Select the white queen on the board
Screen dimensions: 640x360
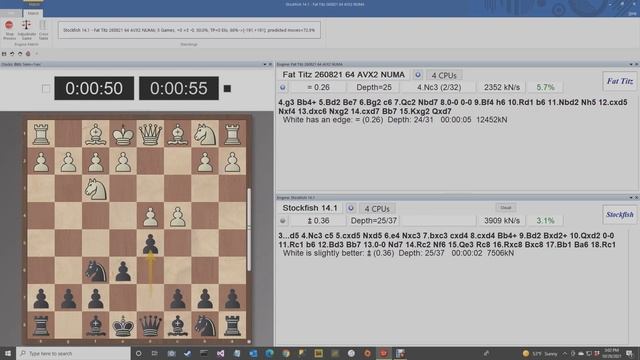pos(150,134)
